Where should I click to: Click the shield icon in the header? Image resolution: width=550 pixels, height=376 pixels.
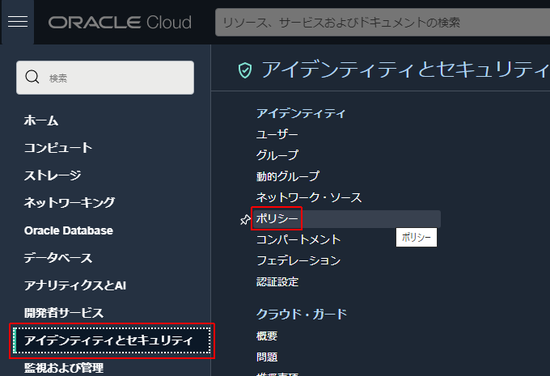pyautogui.click(x=245, y=70)
